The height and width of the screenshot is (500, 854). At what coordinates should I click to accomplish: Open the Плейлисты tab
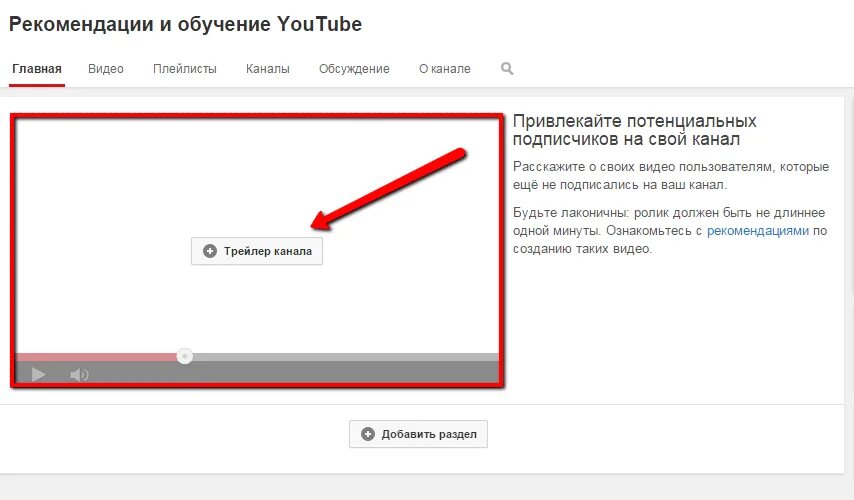185,69
